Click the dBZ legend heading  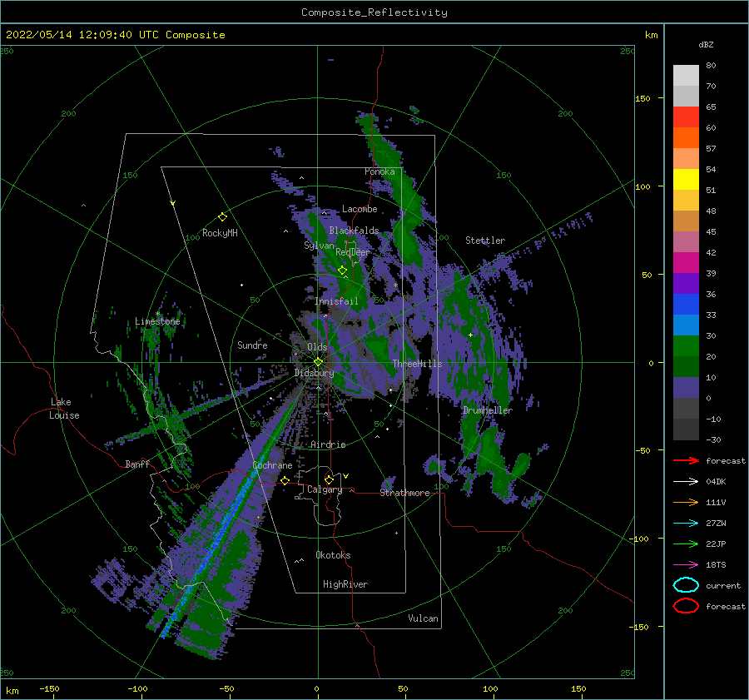pyautogui.click(x=706, y=45)
